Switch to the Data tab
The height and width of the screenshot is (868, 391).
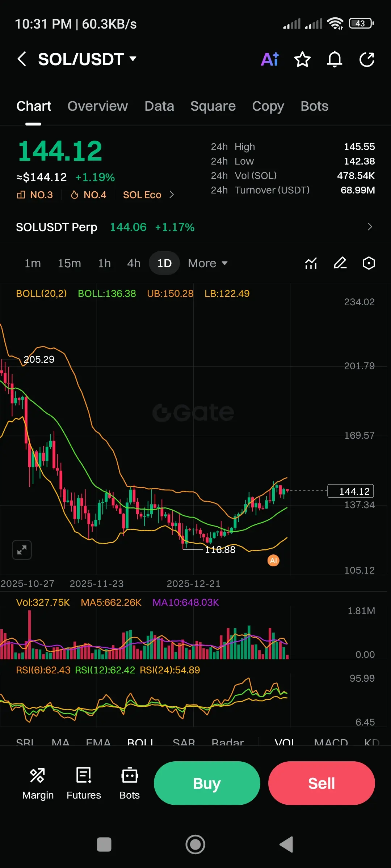(159, 106)
